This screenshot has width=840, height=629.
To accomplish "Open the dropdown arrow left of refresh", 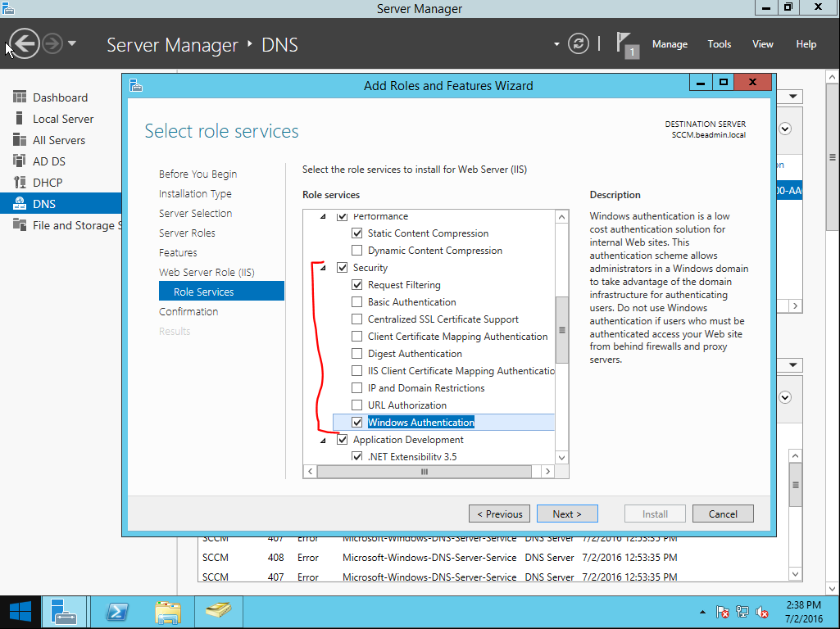I will point(556,44).
